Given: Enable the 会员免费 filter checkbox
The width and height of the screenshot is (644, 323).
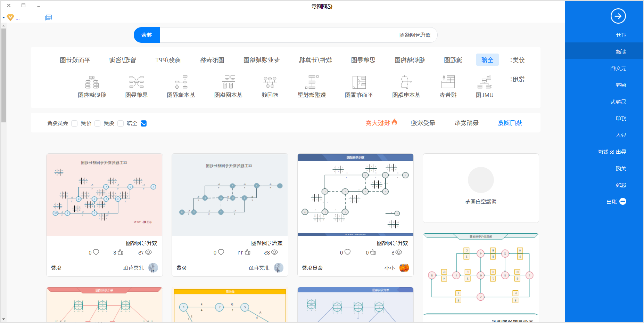Looking at the screenshot, I should [x=74, y=123].
